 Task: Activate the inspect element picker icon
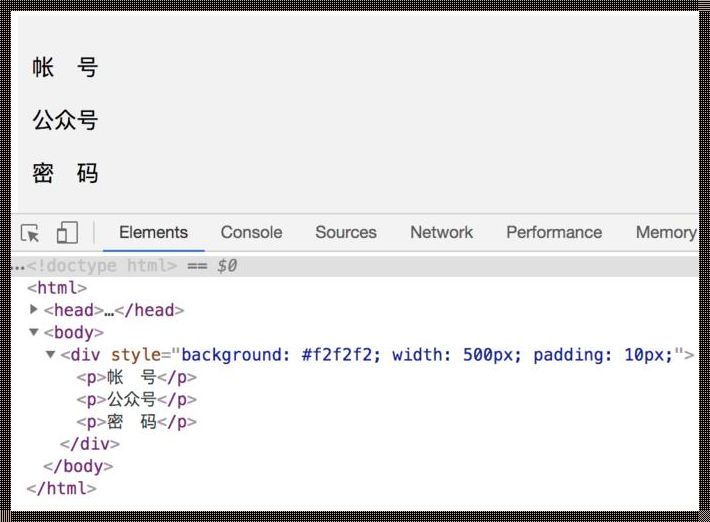[30, 233]
